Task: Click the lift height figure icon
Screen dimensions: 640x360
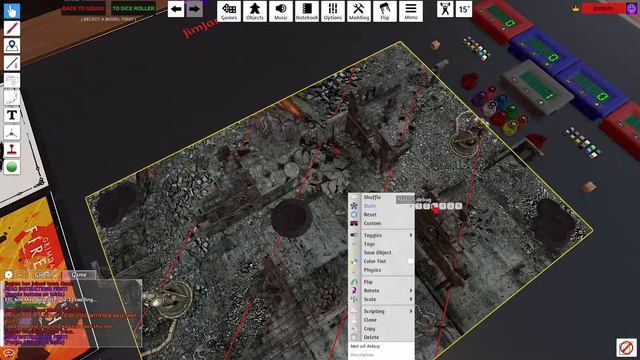Action: [445, 9]
